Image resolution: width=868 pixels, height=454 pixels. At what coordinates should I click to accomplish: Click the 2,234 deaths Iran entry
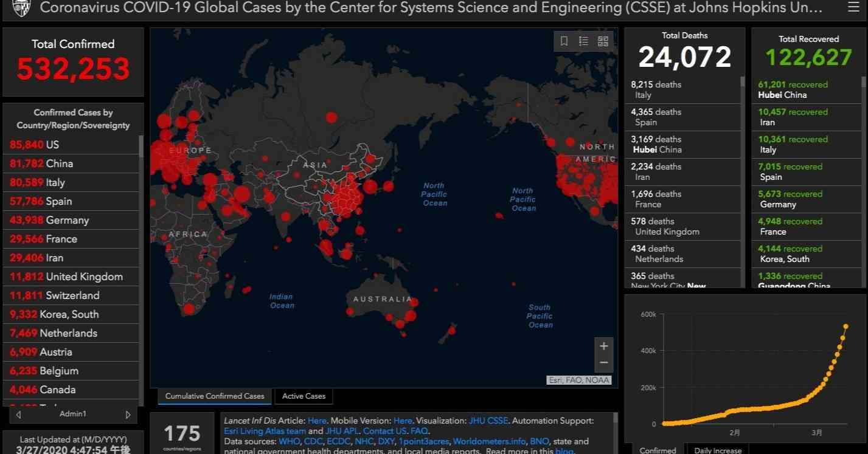point(682,172)
